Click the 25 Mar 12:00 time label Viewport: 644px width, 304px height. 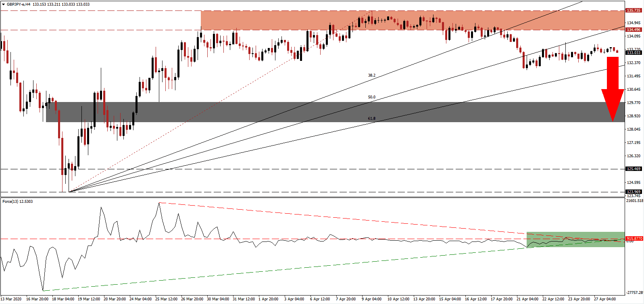[x=166, y=299]
